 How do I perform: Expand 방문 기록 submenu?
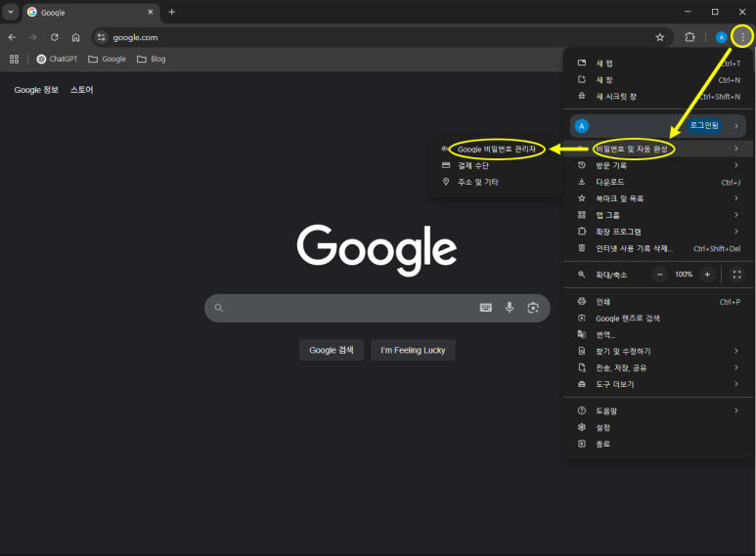coord(657,165)
